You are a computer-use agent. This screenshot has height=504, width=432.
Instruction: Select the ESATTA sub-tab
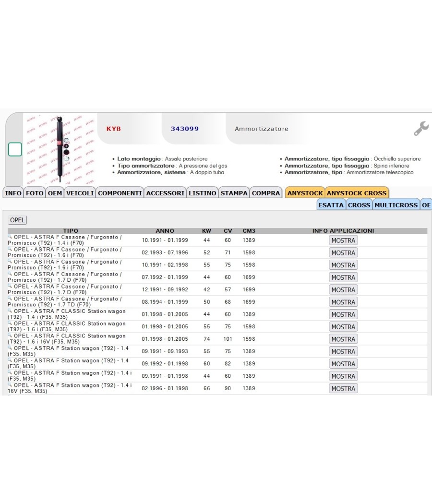(331, 205)
